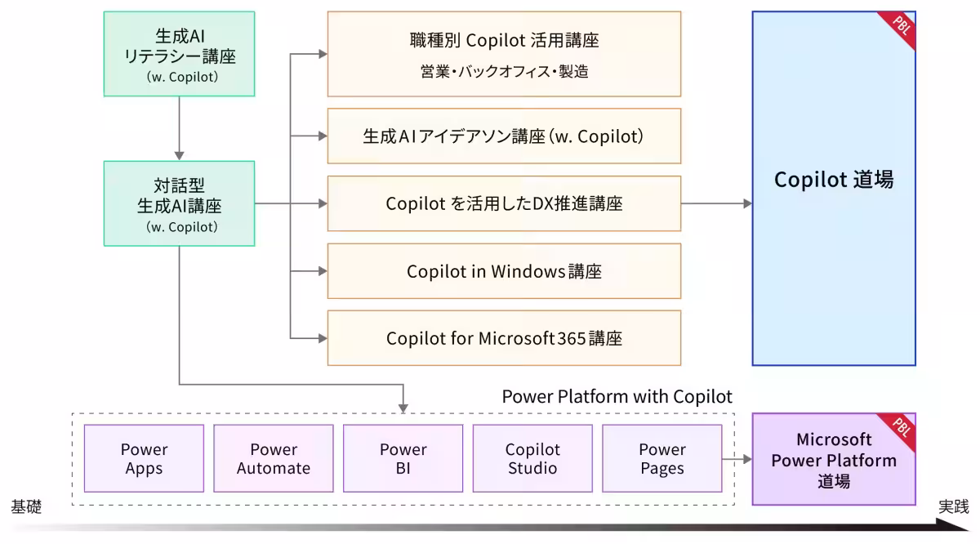Click the Power BI tile

click(x=403, y=458)
